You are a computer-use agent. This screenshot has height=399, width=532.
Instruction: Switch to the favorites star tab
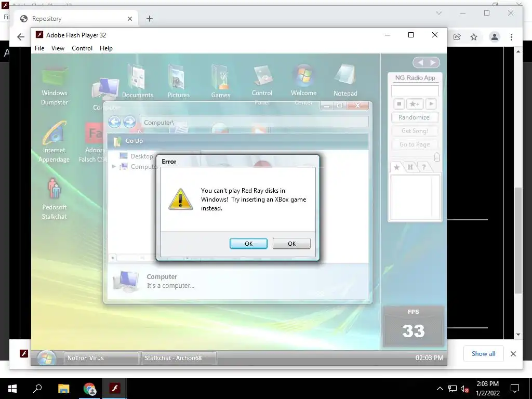[x=396, y=167]
